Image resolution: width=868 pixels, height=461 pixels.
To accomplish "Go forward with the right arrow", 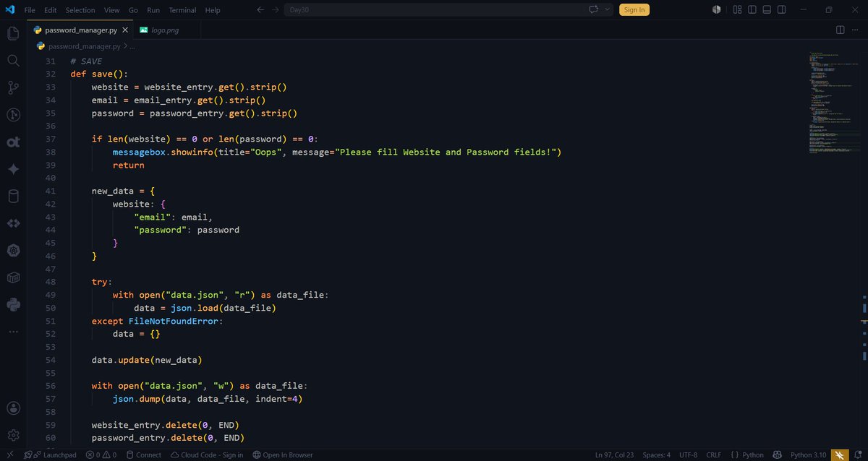I will click(276, 10).
